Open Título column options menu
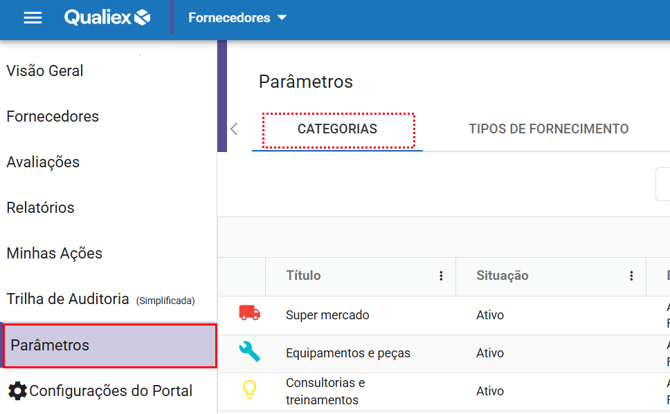This screenshot has height=414, width=670. pos(441,276)
